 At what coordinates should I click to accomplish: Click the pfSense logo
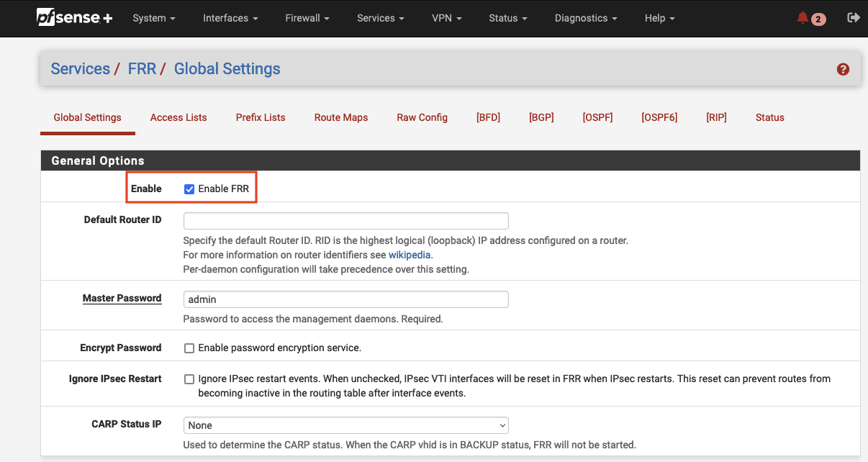click(x=73, y=17)
